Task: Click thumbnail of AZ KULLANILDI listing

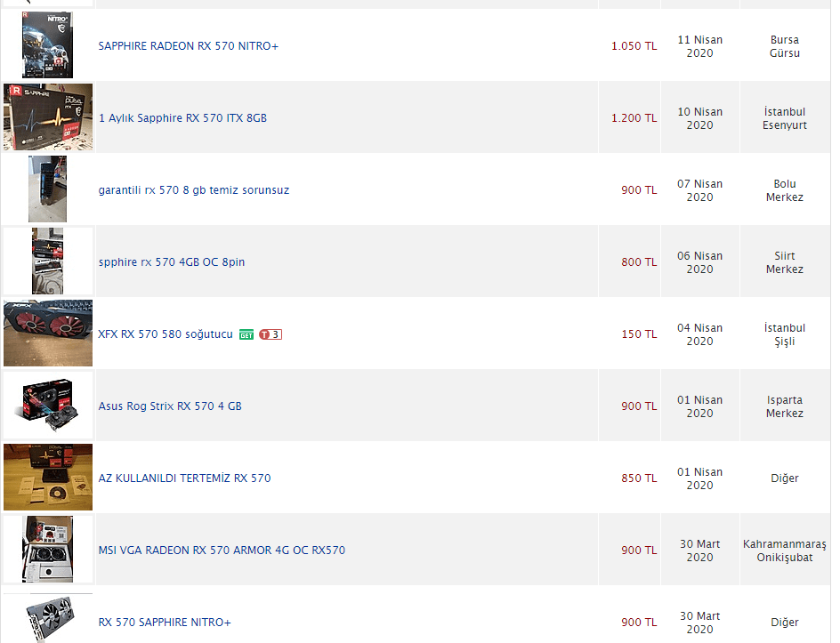Action: [x=48, y=477]
